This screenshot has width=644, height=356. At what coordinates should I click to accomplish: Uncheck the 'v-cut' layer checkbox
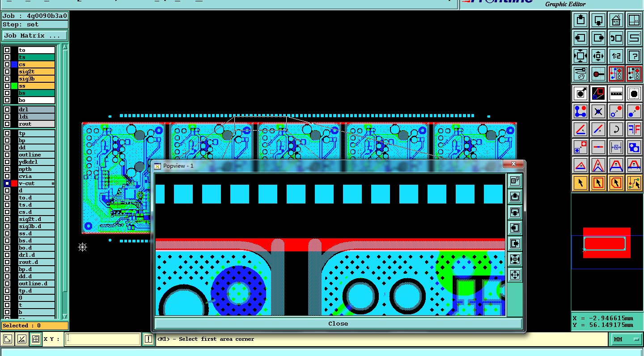coord(7,183)
